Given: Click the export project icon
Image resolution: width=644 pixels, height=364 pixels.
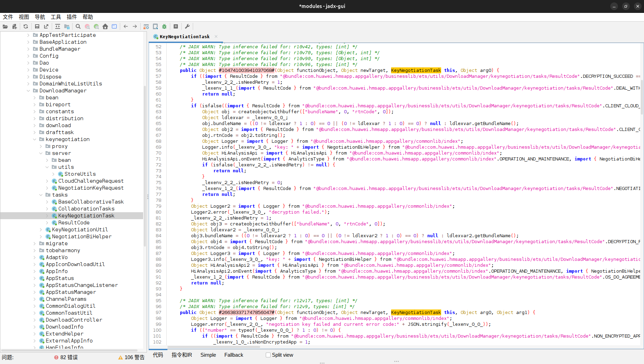Looking at the screenshot, I should 46,26.
